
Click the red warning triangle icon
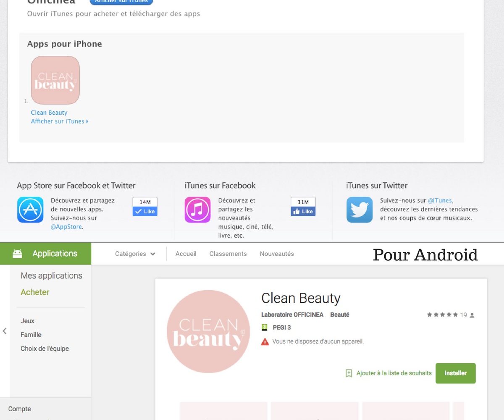pos(265,342)
